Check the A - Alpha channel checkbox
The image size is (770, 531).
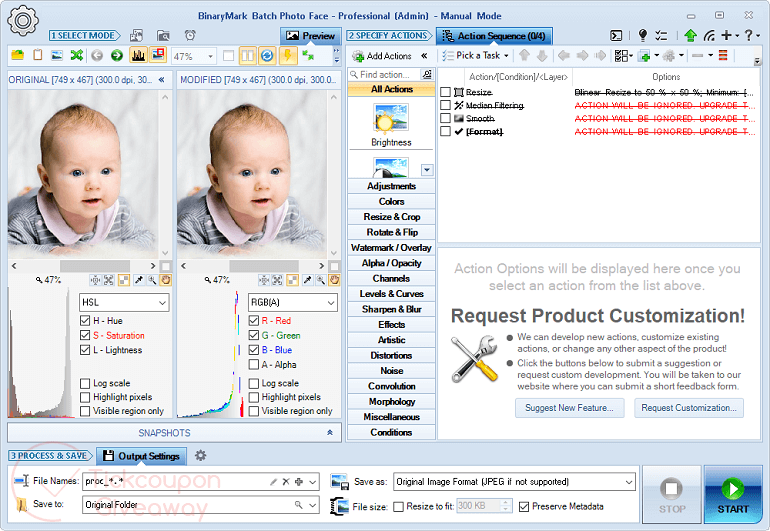tap(254, 364)
